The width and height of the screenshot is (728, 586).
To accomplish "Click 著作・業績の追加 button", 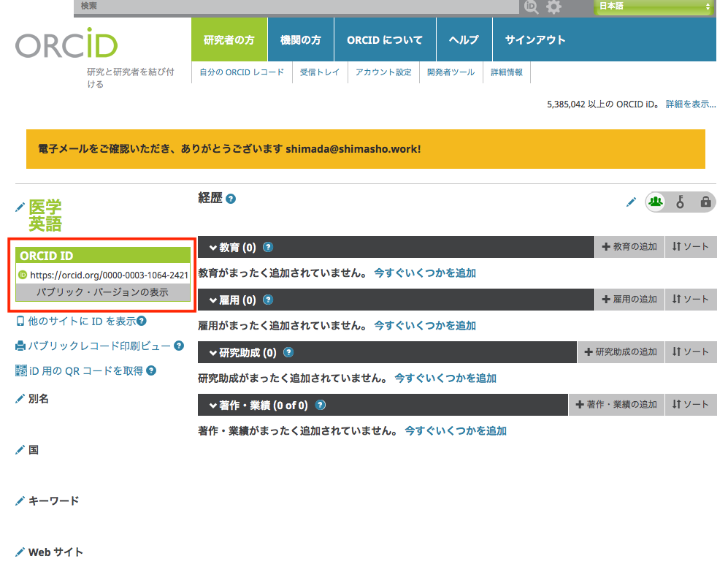I will [616, 404].
